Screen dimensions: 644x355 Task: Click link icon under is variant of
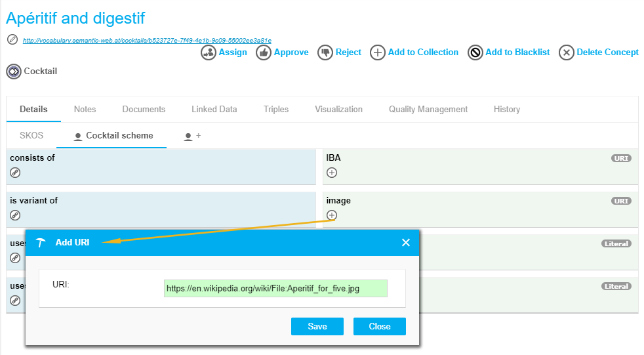[15, 215]
